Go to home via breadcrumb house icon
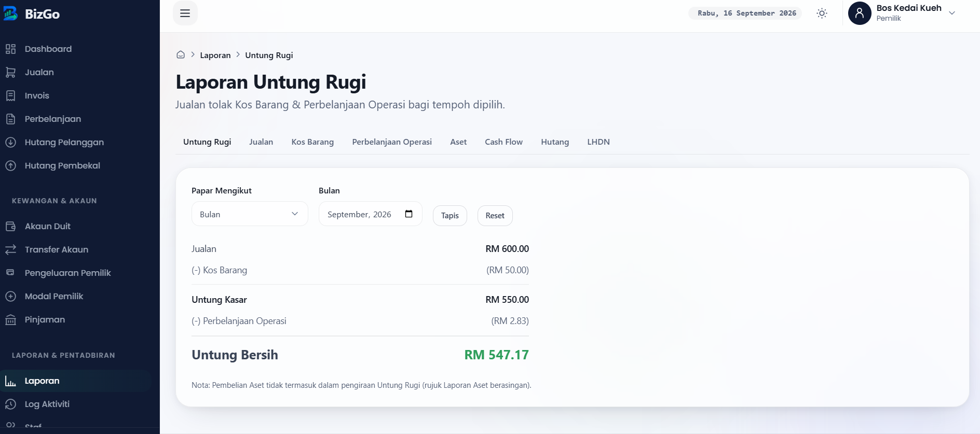This screenshot has height=434, width=980. pos(181,55)
